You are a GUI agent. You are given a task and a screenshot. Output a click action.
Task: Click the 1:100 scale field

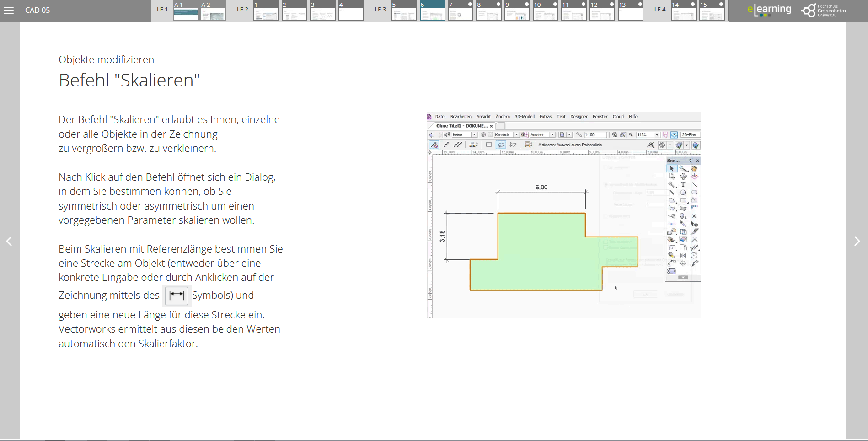[595, 135]
